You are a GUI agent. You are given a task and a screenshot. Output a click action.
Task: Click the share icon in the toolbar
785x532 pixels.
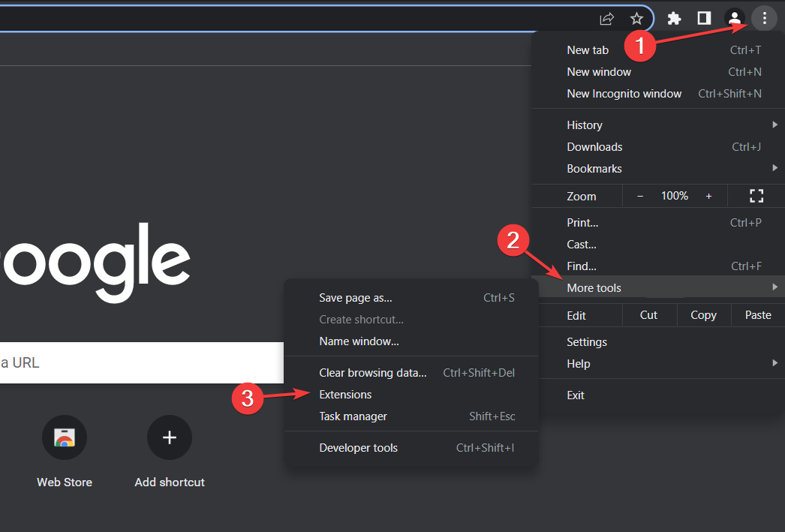[606, 19]
